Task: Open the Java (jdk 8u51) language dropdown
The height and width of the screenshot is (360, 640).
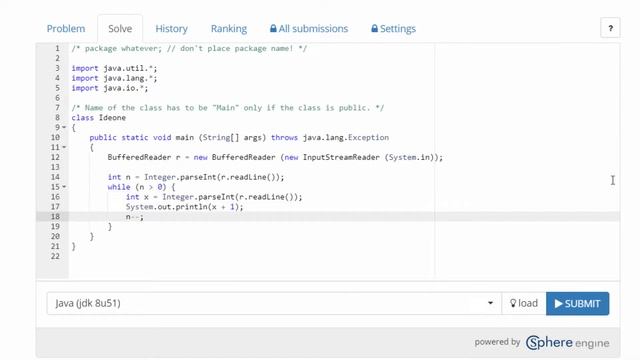Action: pyautogui.click(x=274, y=303)
